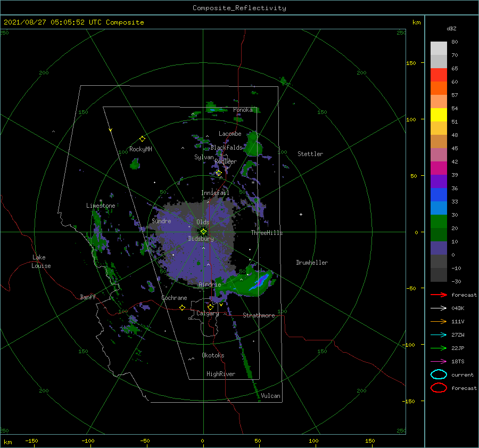479x448 pixels.
Task: Click the Lake Louise label
Action: click(x=41, y=262)
